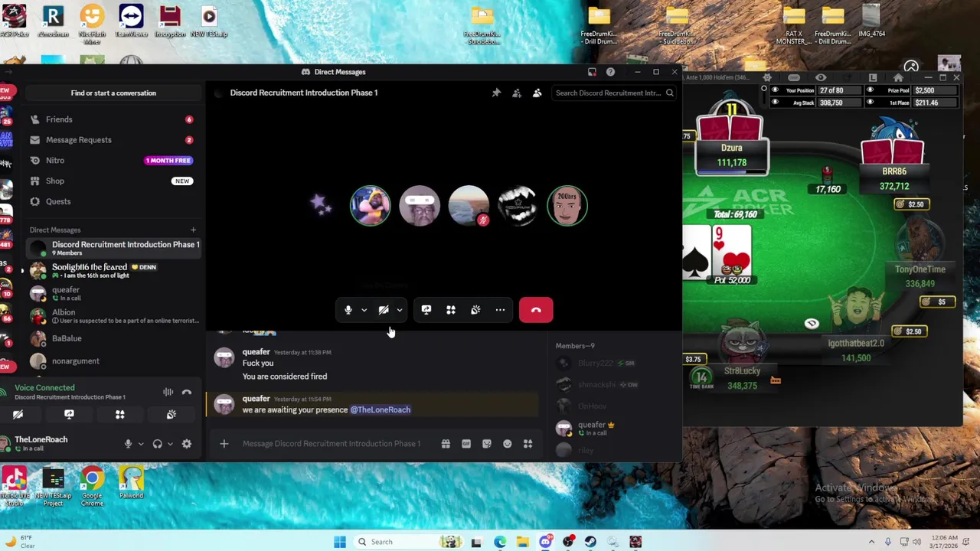Open microphone input options arrow in call controls
Image resolution: width=980 pixels, height=551 pixels.
[x=364, y=310]
